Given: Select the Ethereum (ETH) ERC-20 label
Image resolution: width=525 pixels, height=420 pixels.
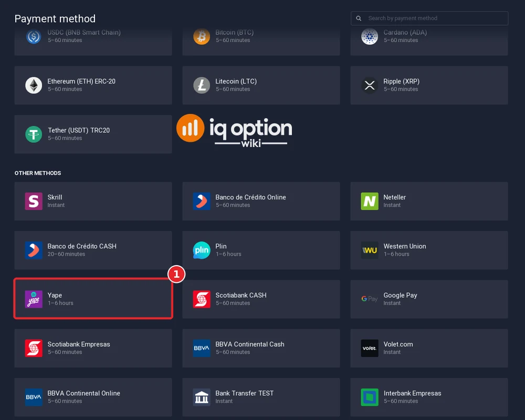Looking at the screenshot, I should (81, 81).
